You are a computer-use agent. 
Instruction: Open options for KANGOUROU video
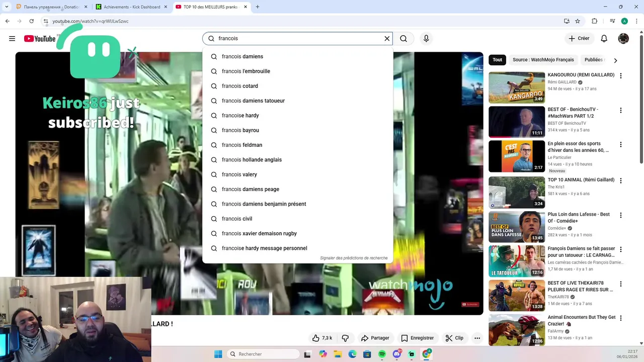pos(620,76)
